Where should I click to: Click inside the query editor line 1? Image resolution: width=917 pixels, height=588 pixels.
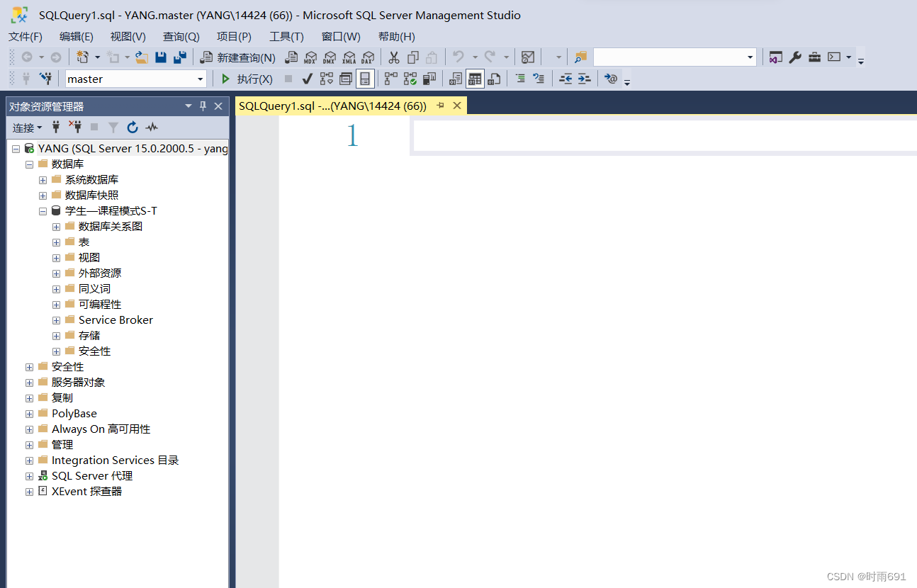pyautogui.click(x=665, y=136)
